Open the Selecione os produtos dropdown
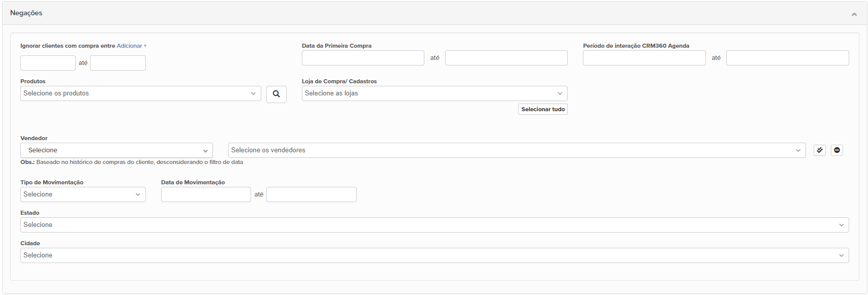This screenshot has height=295, width=868. [141, 93]
